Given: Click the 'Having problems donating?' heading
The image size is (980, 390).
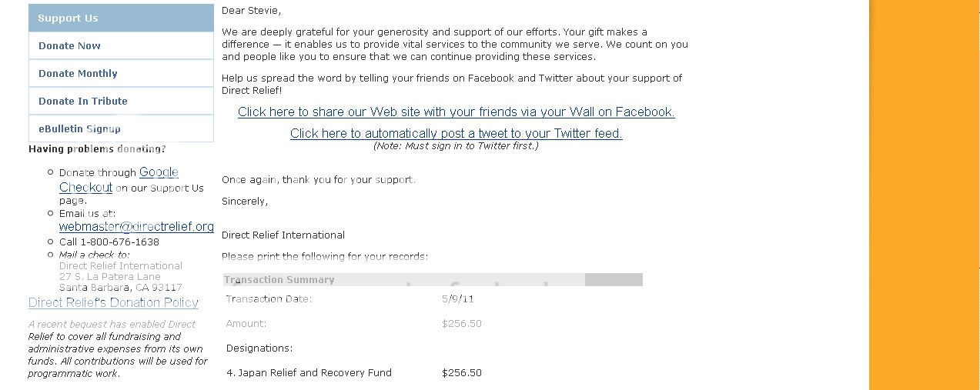Looking at the screenshot, I should (x=97, y=148).
